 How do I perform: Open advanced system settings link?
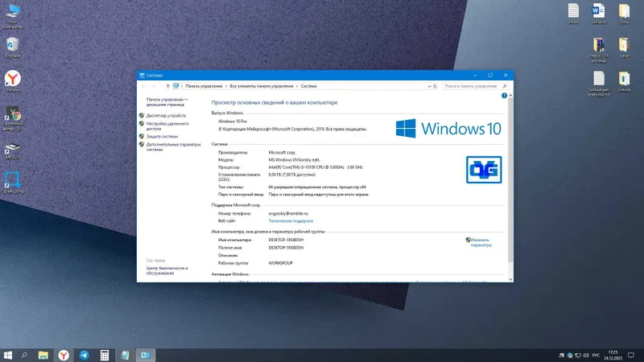click(x=173, y=147)
